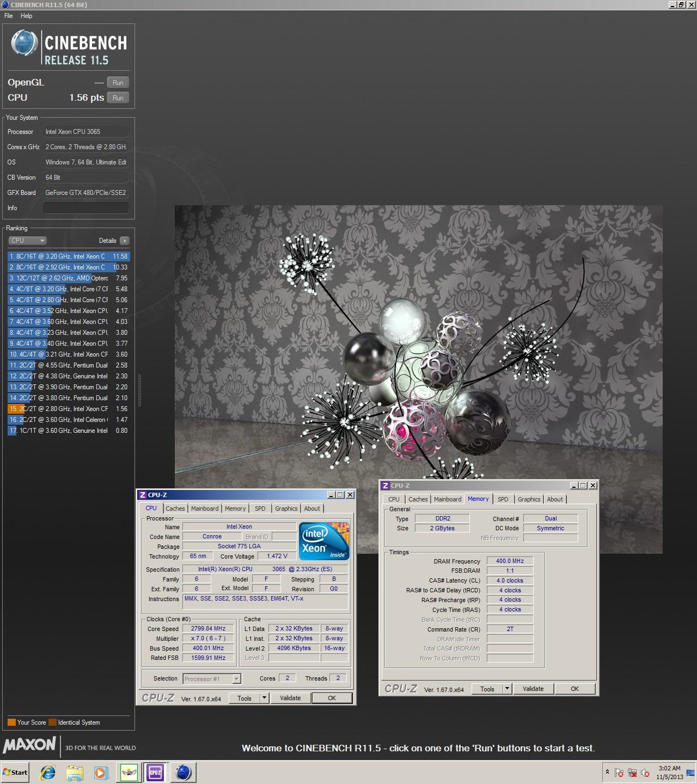Click the DRAM Frequency 400.0 MHz value
This screenshot has height=784, width=697.
click(510, 561)
